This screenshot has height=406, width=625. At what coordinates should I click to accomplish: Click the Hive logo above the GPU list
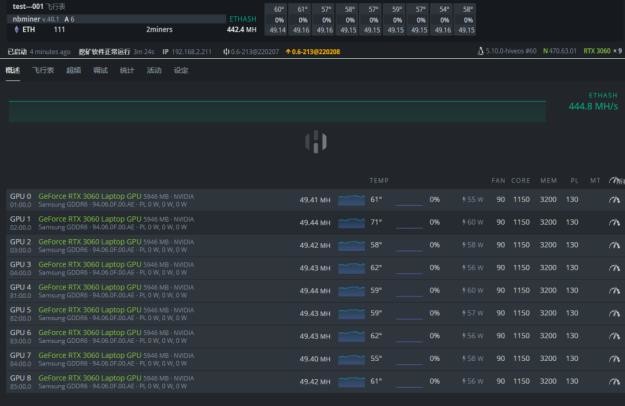coord(314,142)
